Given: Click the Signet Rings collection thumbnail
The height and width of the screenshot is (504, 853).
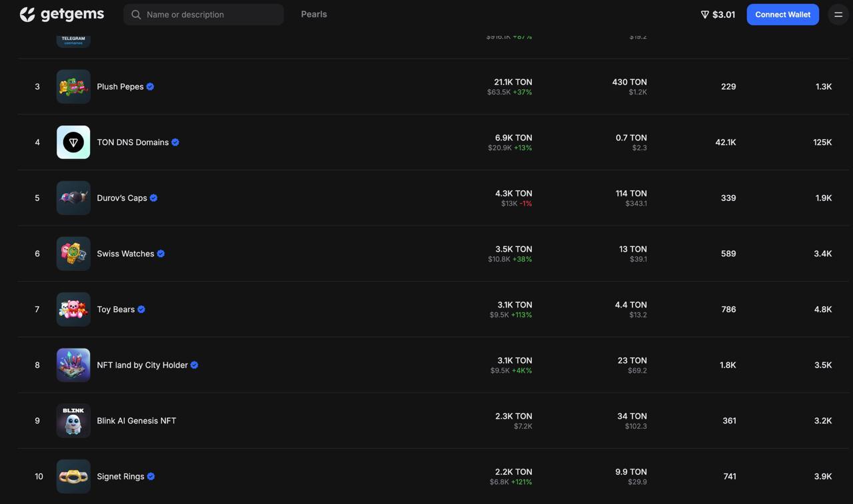Looking at the screenshot, I should click(x=73, y=477).
